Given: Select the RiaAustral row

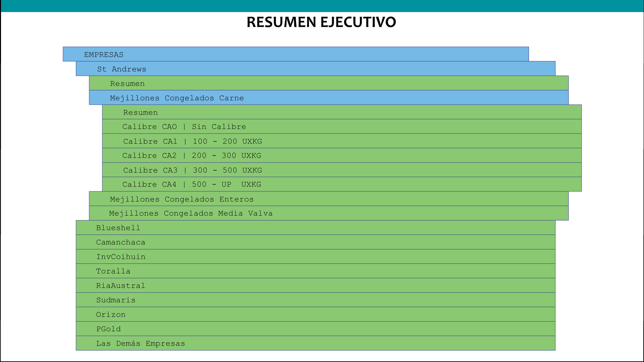Looking at the screenshot, I should click(121, 285).
